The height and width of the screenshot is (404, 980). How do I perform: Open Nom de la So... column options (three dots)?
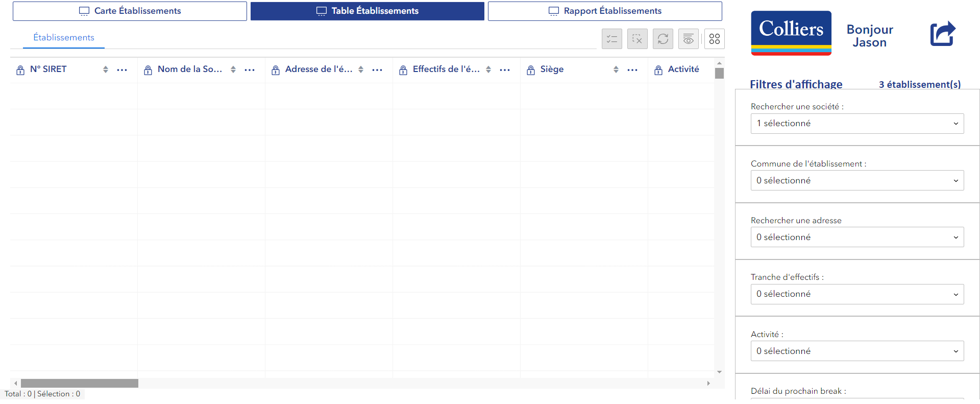click(250, 70)
